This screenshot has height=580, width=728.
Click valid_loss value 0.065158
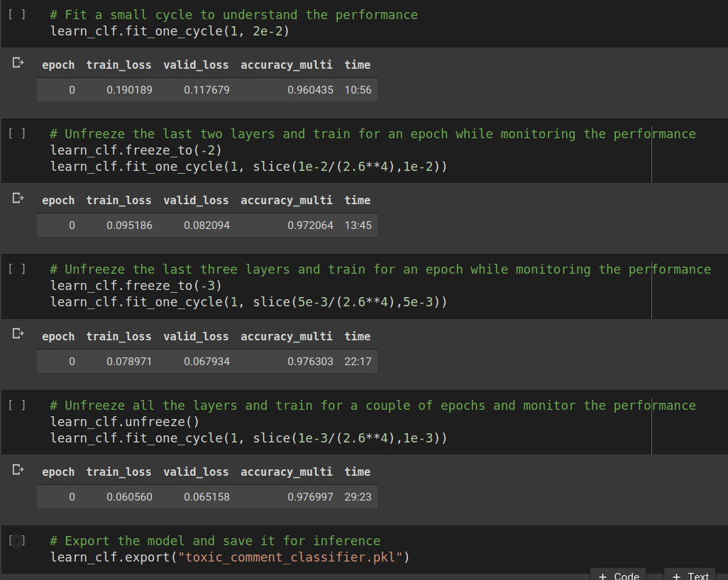206,497
